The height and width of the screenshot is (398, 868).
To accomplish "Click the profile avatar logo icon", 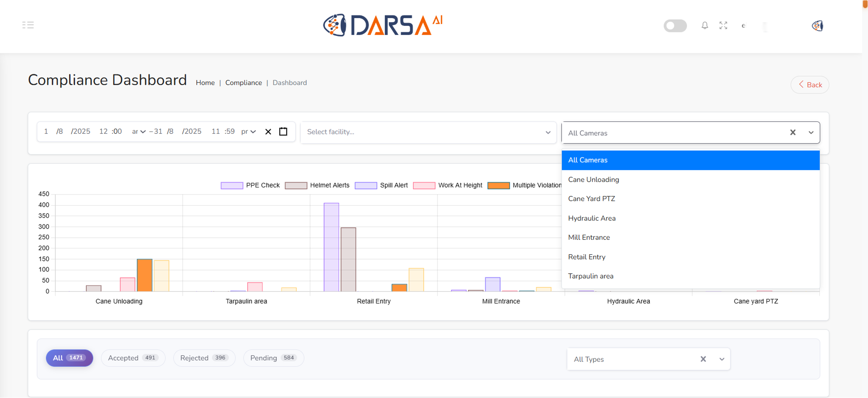I will coord(817,26).
